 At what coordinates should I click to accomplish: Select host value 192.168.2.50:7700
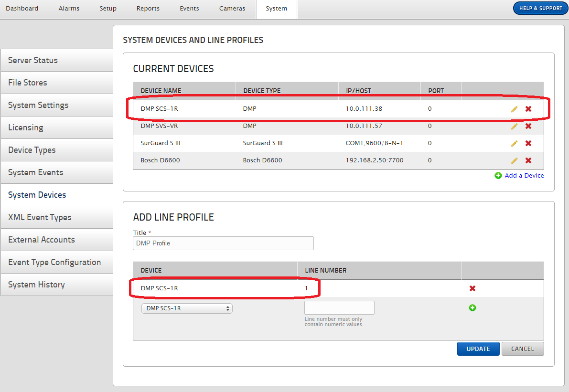(375, 160)
